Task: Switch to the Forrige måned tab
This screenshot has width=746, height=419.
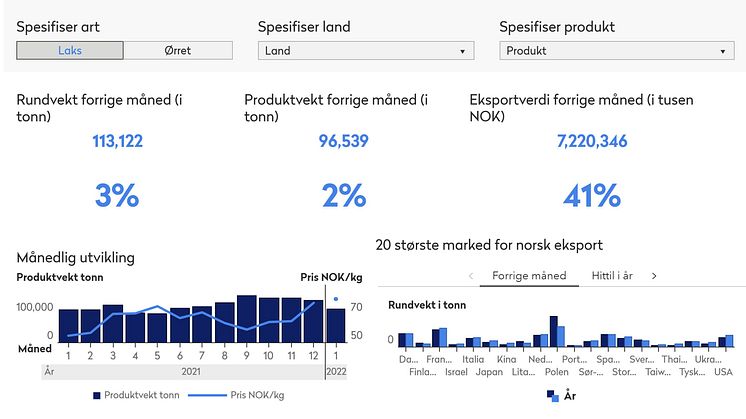Action: coord(529,275)
